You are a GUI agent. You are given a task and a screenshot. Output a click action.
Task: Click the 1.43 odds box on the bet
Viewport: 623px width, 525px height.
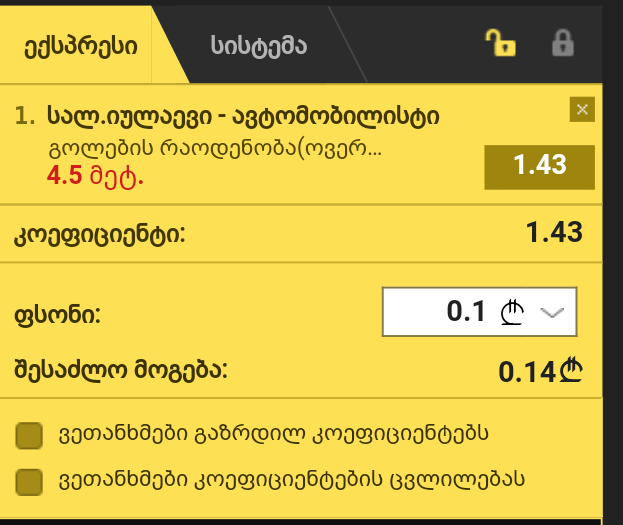pos(540,167)
